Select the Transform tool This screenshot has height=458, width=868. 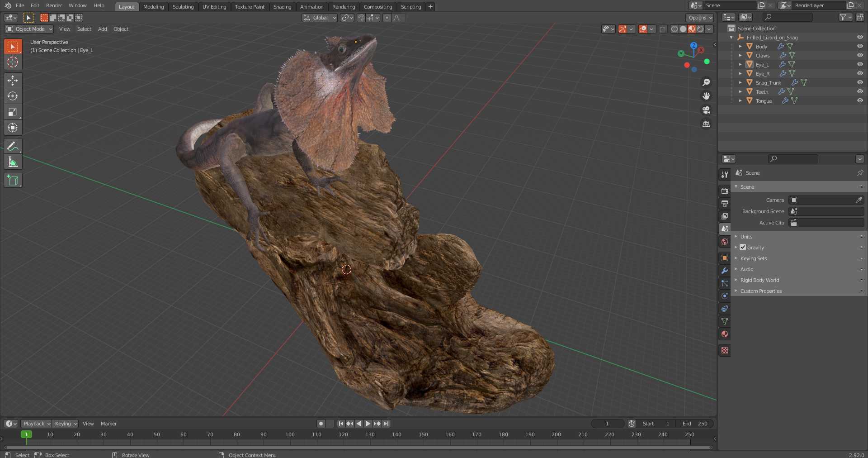coord(13,128)
